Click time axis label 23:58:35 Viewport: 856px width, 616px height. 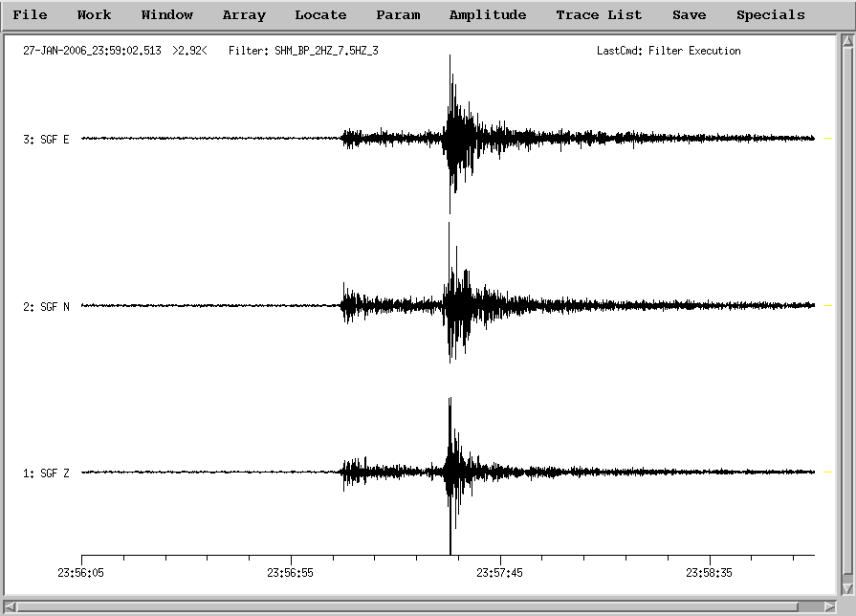pyautogui.click(x=709, y=572)
